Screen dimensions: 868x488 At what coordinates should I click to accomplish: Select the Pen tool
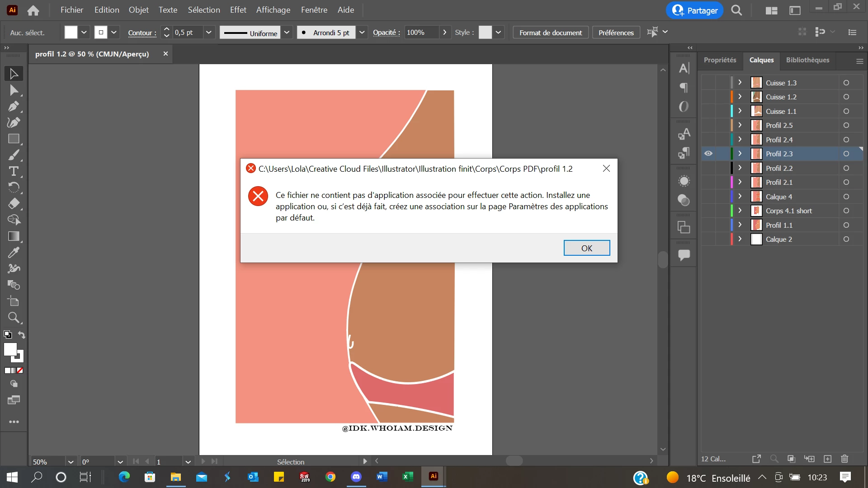tap(14, 107)
